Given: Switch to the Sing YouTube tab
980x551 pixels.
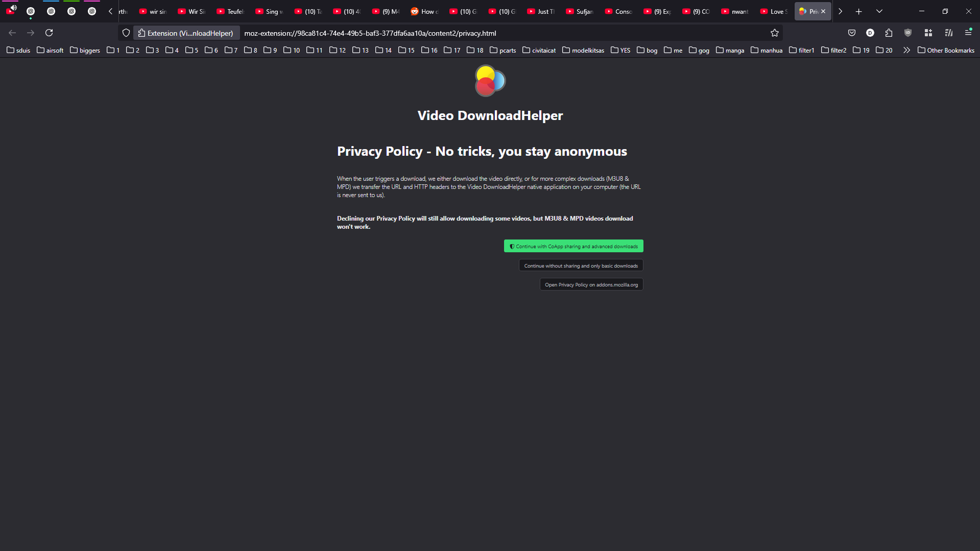Looking at the screenshot, I should (269, 11).
